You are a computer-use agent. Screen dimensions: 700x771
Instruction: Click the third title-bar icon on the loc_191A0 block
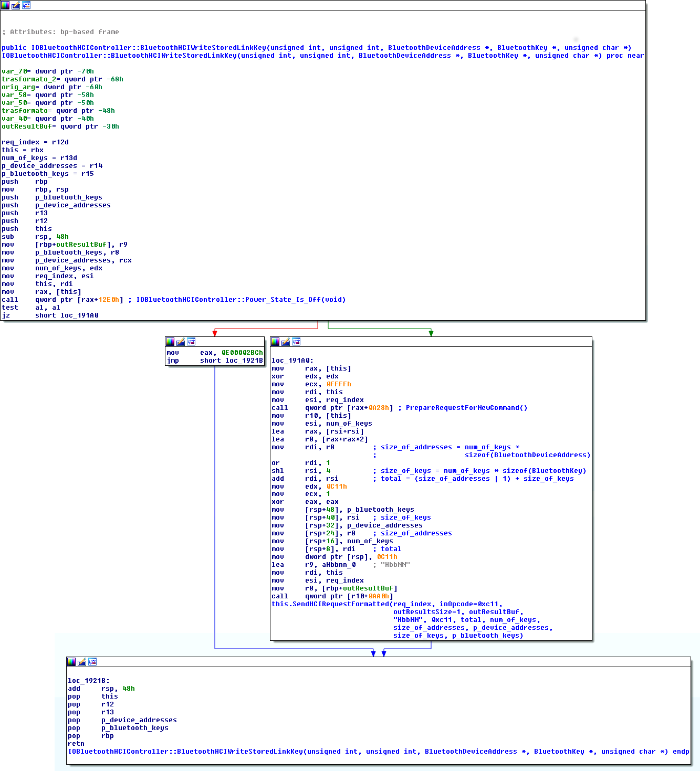(x=296, y=342)
